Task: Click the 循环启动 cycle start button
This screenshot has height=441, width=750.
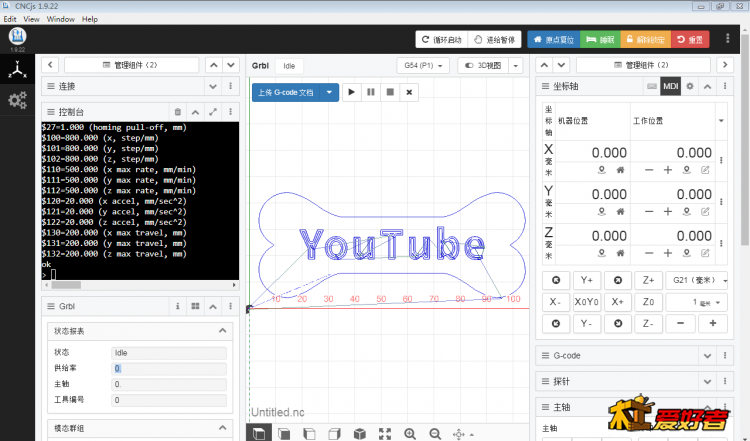Action: 442,39
